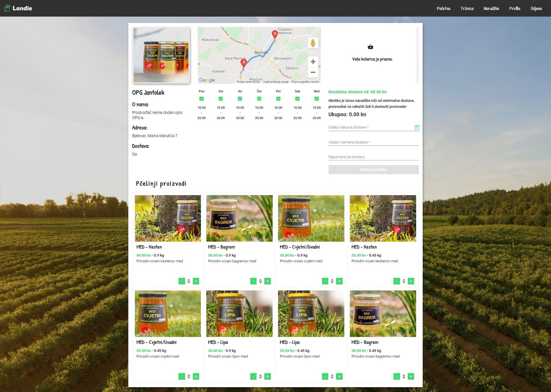Click the Landie logo icon

tap(7, 8)
